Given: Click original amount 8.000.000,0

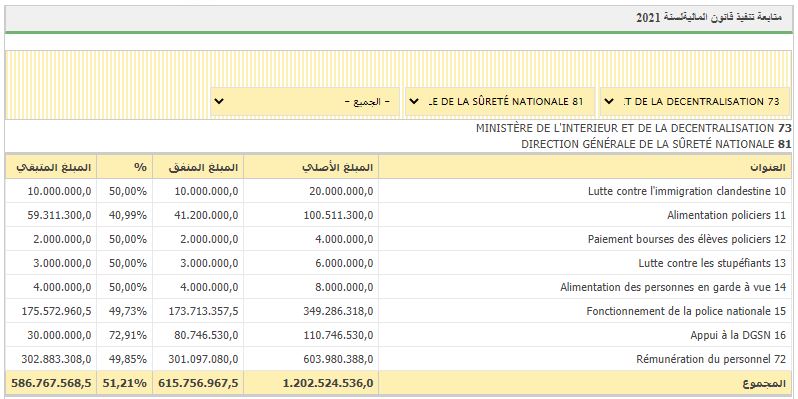Looking at the screenshot, I should [344, 287].
